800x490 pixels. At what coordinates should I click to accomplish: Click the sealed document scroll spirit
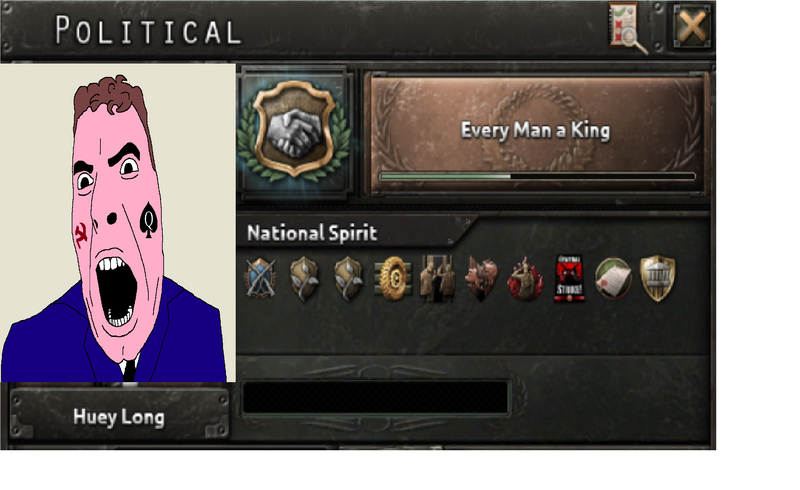point(613,279)
